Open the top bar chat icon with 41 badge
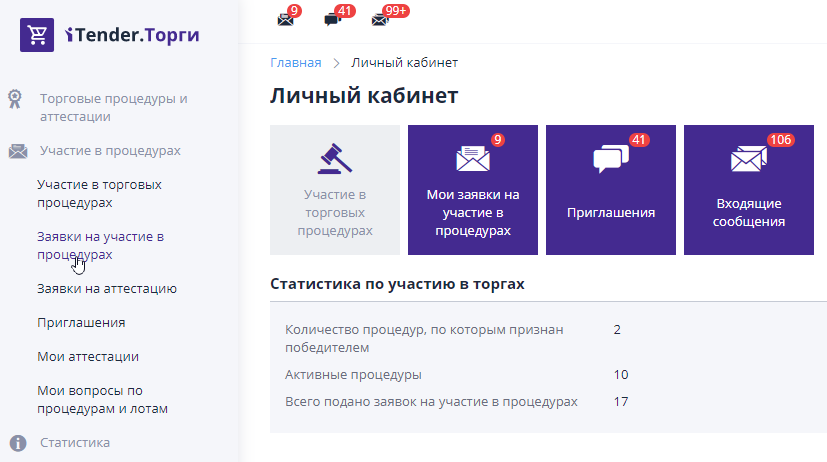827x462 pixels. pos(333,19)
